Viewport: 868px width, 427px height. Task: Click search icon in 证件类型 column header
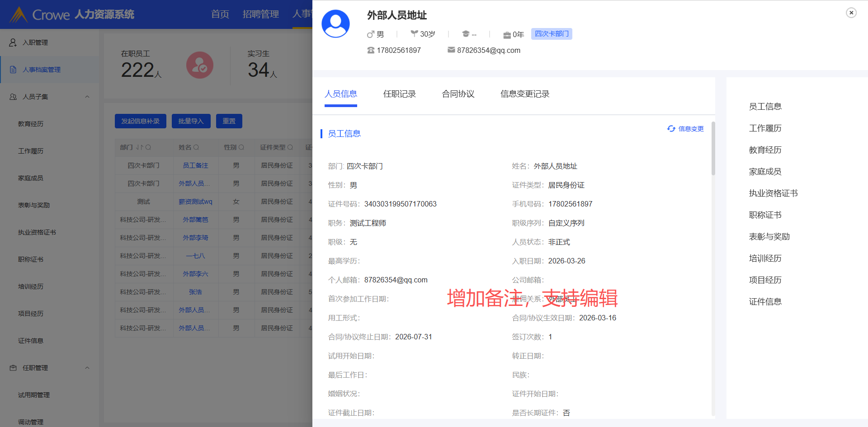pyautogui.click(x=290, y=147)
